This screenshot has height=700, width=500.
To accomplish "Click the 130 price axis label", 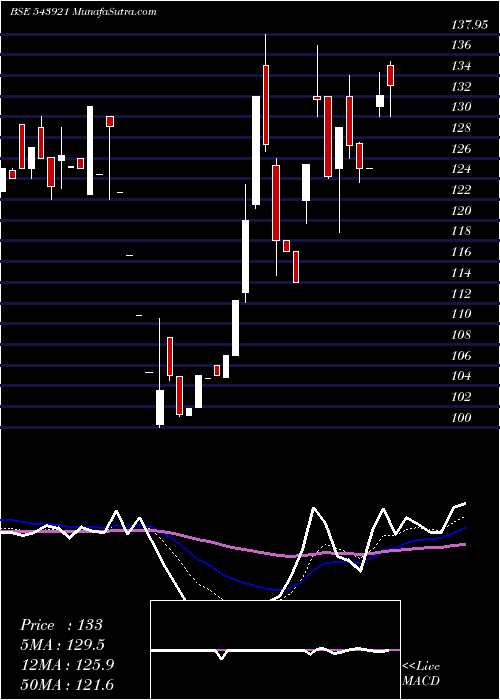I will tap(461, 107).
